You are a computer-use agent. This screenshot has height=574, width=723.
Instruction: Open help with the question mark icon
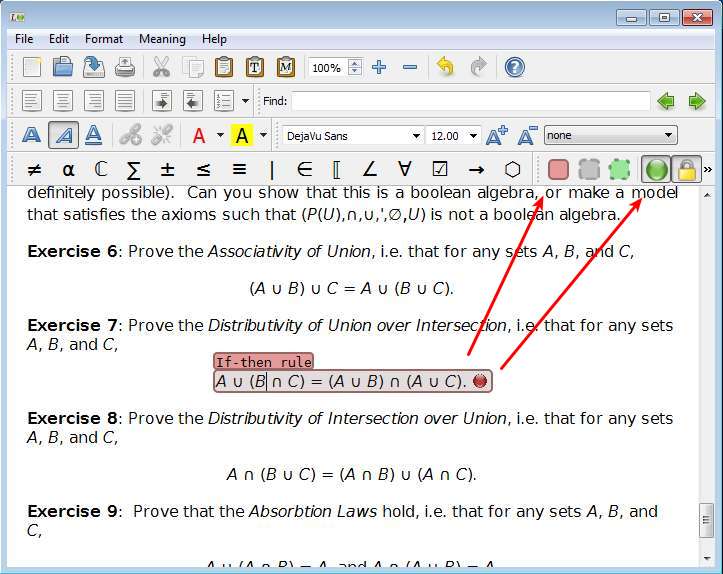coord(514,67)
